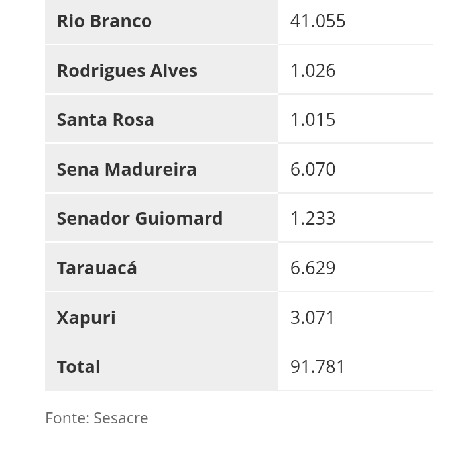Select the value 6.070 in the table
Image resolution: width=476 pixels, height=450 pixels.
[x=313, y=169]
